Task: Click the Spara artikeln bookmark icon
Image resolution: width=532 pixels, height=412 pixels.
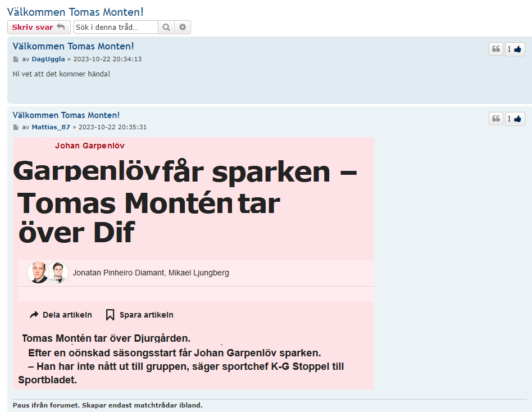Action: tap(110, 315)
